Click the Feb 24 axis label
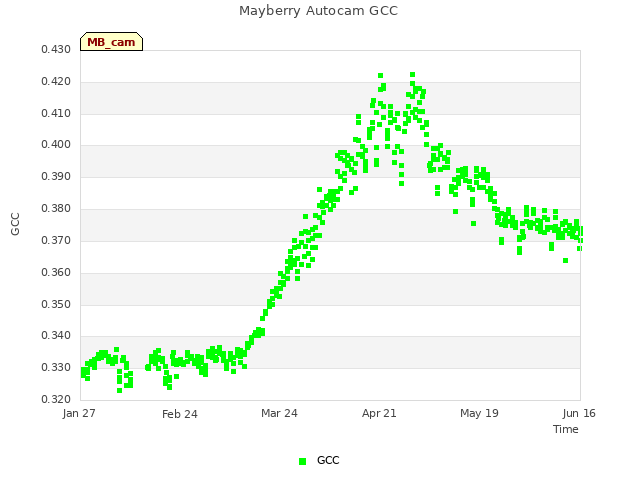 180,414
